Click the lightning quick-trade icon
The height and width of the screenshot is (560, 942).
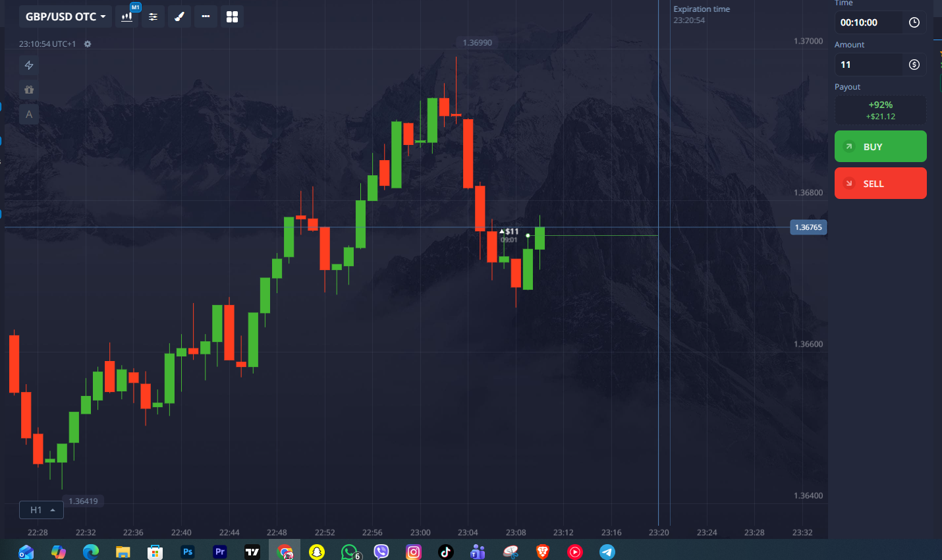(29, 65)
